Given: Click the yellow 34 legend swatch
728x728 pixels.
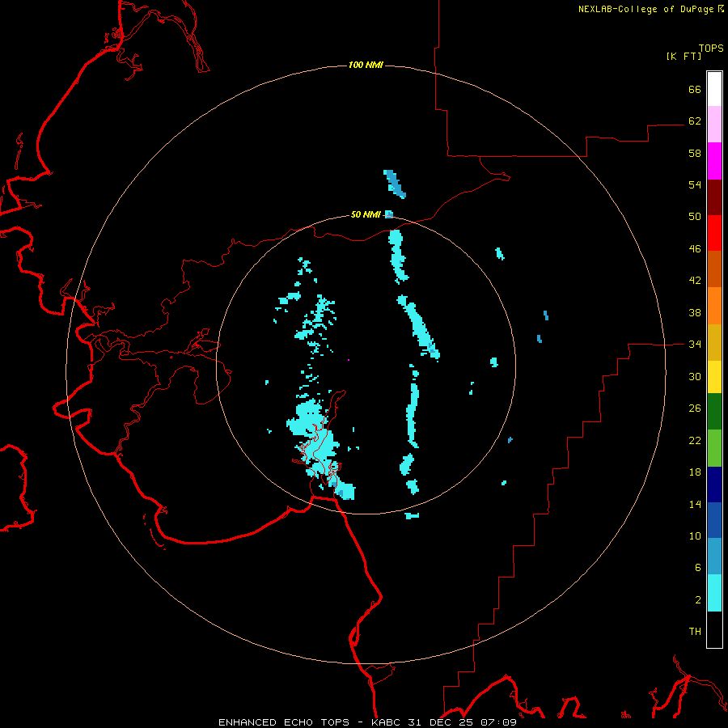Looking at the screenshot, I should (714, 377).
